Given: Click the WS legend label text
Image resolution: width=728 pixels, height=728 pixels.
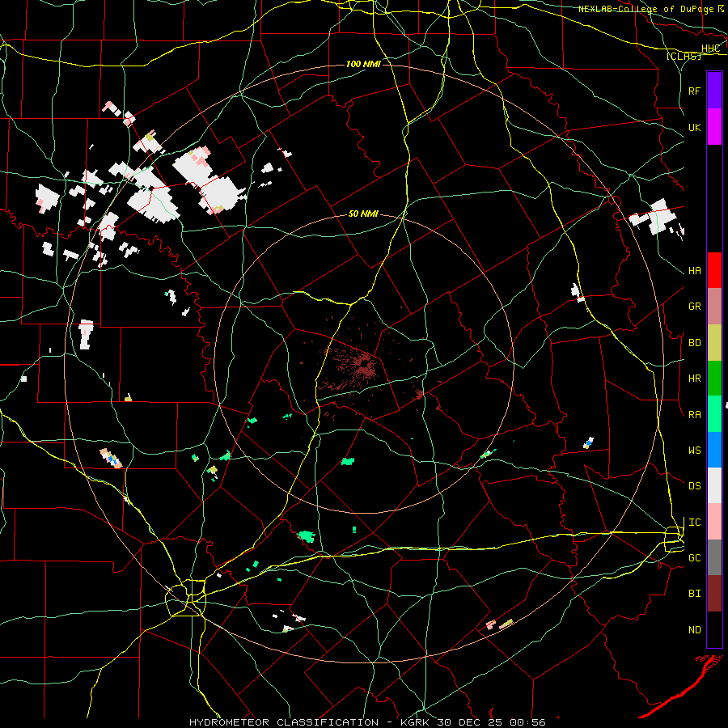Looking at the screenshot, I should click(694, 451).
